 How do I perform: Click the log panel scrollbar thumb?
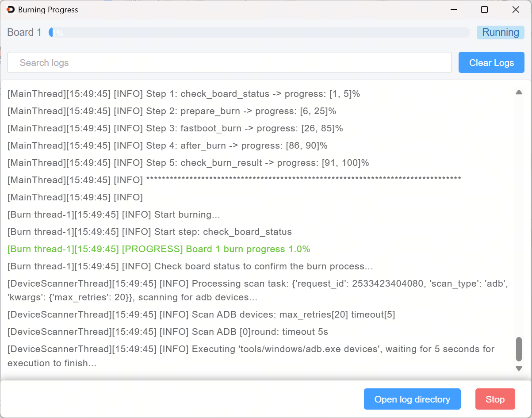click(x=519, y=349)
